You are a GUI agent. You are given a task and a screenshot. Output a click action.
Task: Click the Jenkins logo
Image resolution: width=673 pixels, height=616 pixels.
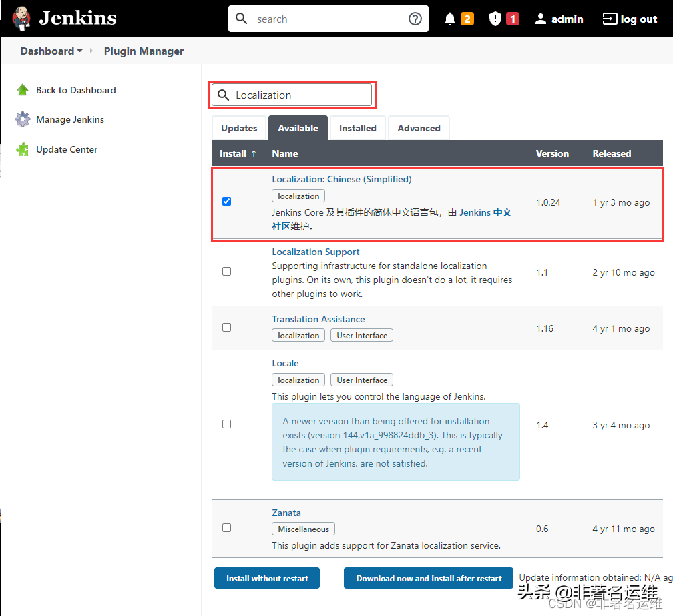point(20,18)
